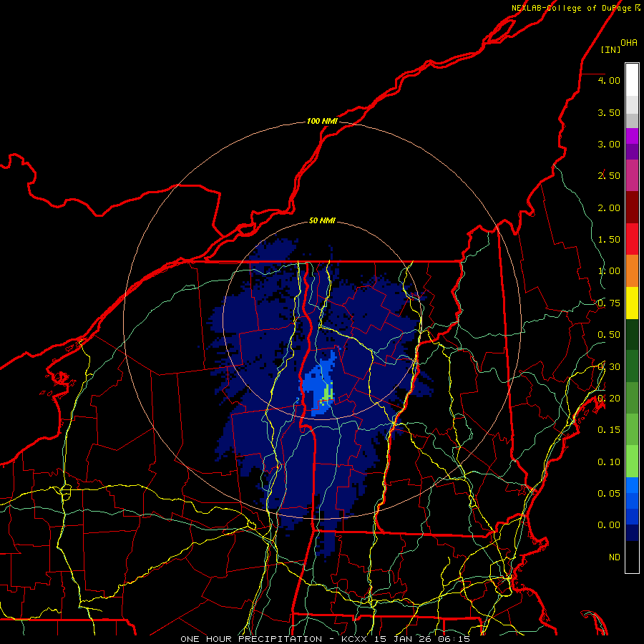This screenshot has width=644, height=644.
Task: Select the dark red swatch next to 2.00
Action: (x=632, y=208)
